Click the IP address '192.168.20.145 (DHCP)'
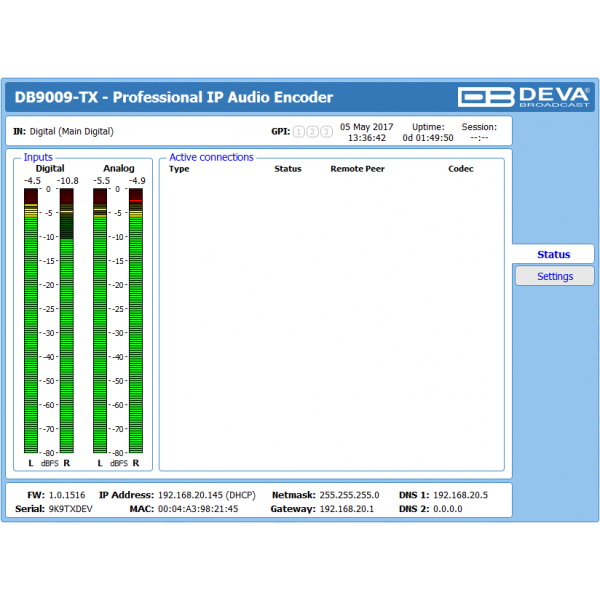The height and width of the screenshot is (600, 600). [207, 495]
